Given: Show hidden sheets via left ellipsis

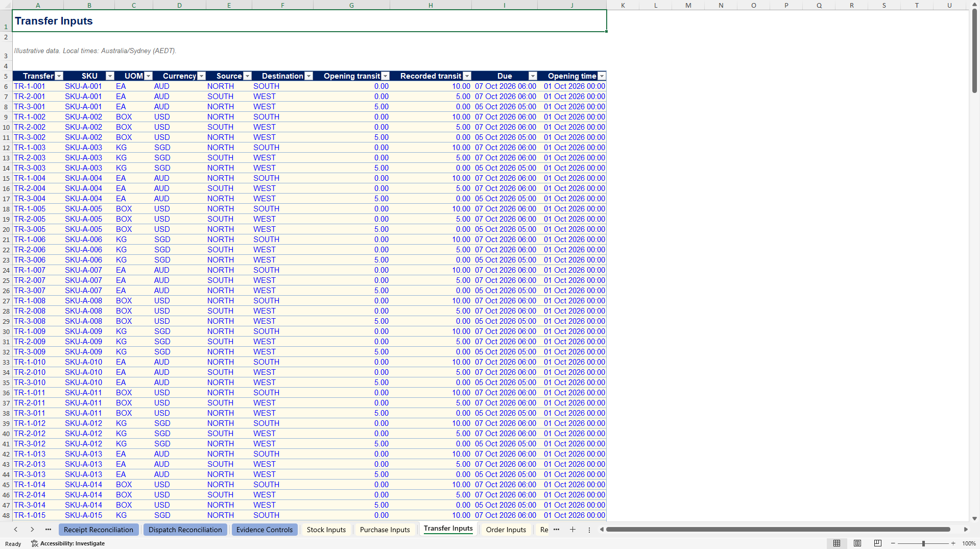Looking at the screenshot, I should pos(48,530).
